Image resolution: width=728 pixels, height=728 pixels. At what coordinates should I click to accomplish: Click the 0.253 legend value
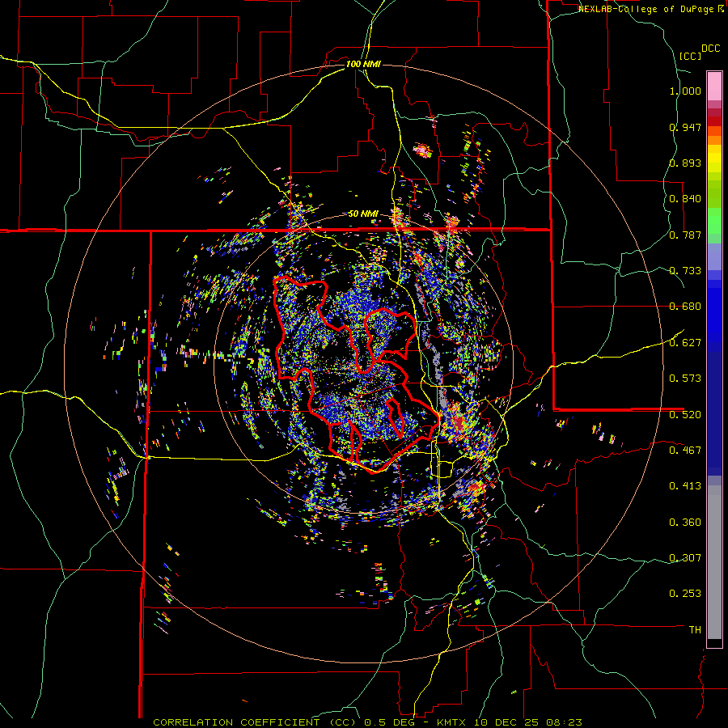[685, 594]
